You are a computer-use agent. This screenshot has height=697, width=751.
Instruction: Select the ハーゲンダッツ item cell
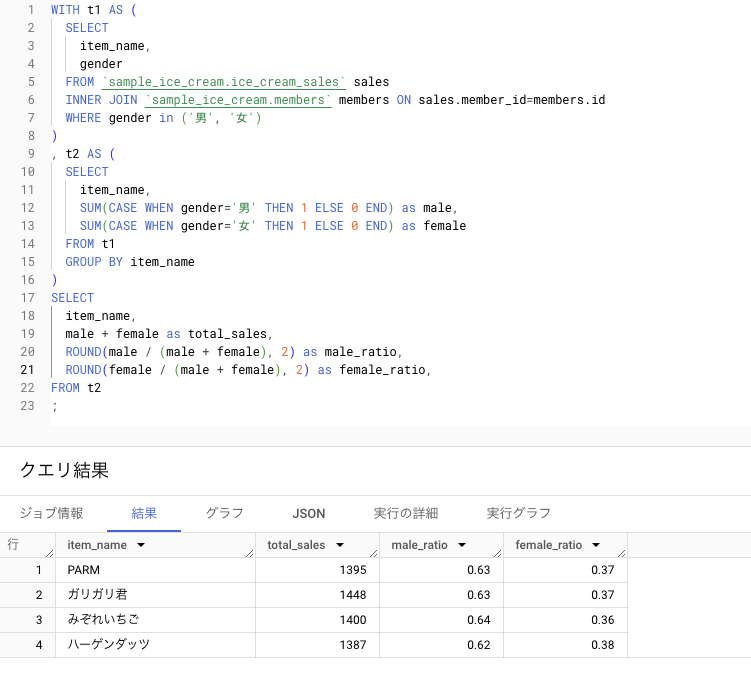156,645
